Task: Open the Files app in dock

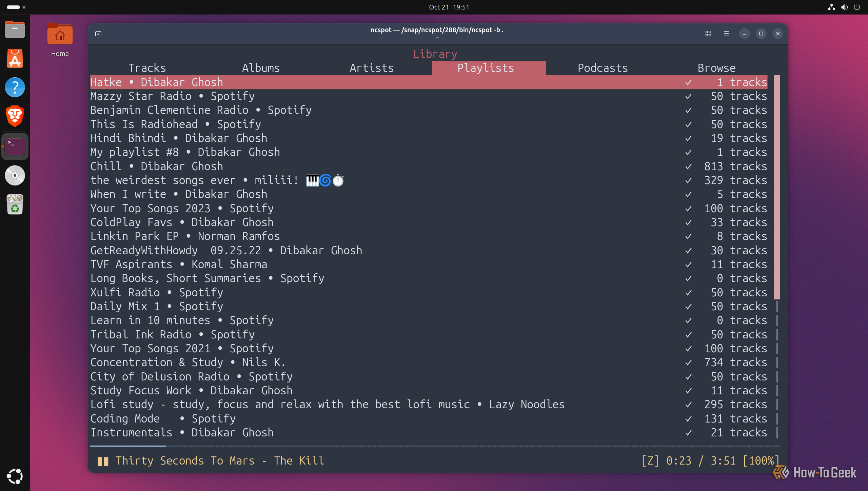Action: 15,30
